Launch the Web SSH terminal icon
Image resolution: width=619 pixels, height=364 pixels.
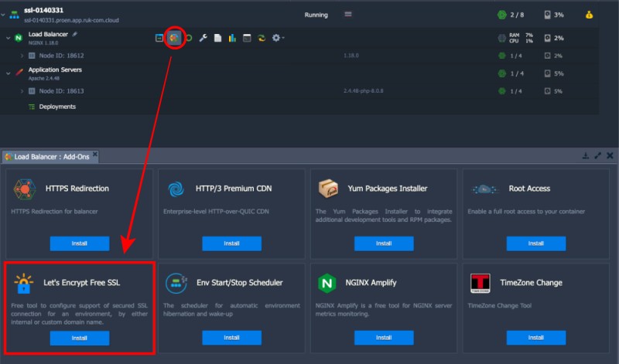[x=247, y=38]
